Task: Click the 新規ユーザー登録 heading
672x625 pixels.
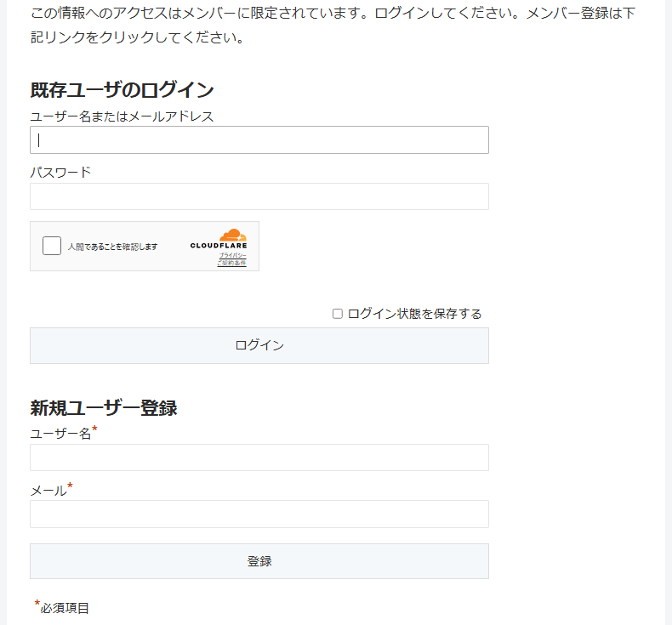Action: tap(104, 408)
